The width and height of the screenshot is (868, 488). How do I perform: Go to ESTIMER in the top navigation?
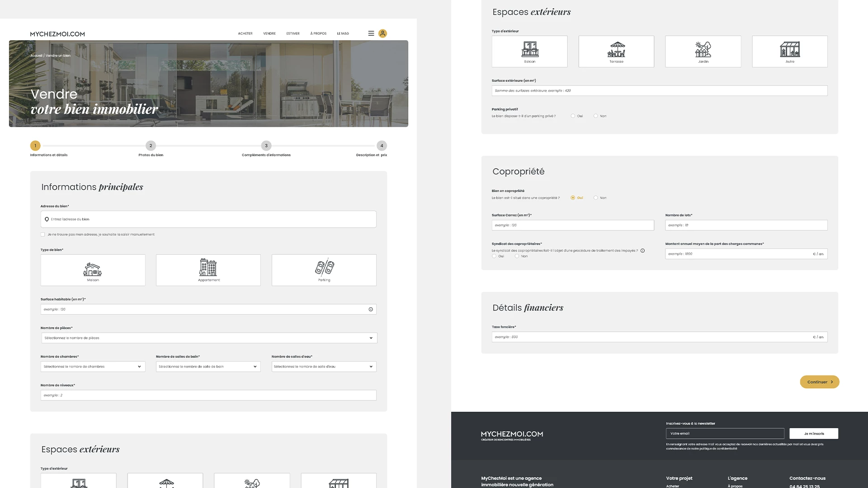(x=293, y=33)
